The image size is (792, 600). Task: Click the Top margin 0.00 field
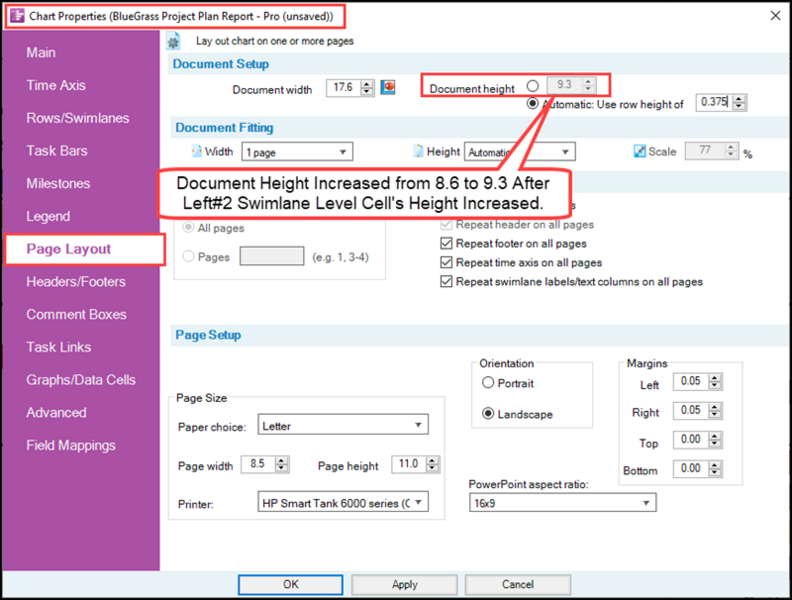690,440
